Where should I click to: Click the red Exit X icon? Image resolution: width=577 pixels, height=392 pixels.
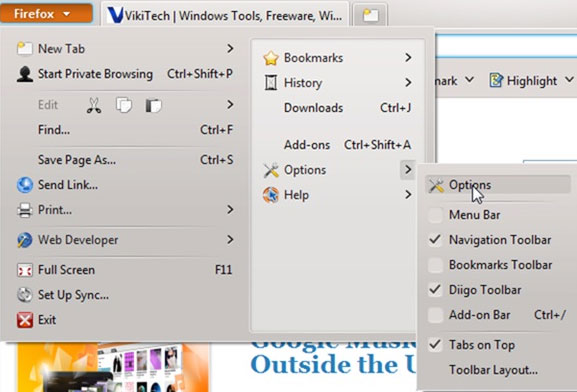pyautogui.click(x=25, y=320)
